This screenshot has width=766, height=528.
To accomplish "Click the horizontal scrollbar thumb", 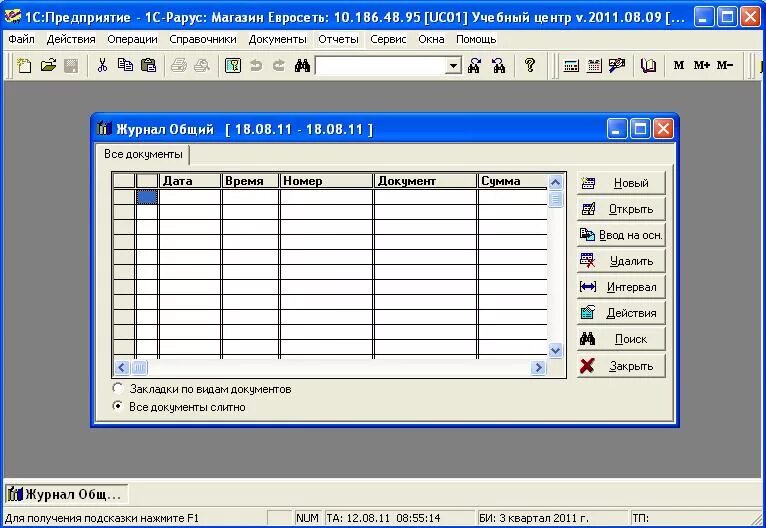I will click(x=139, y=367).
